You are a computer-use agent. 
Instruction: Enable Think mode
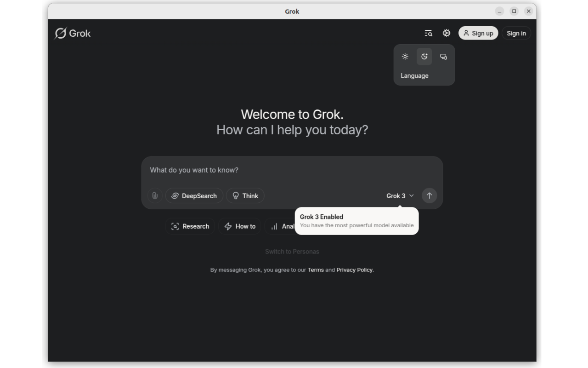[x=245, y=195]
